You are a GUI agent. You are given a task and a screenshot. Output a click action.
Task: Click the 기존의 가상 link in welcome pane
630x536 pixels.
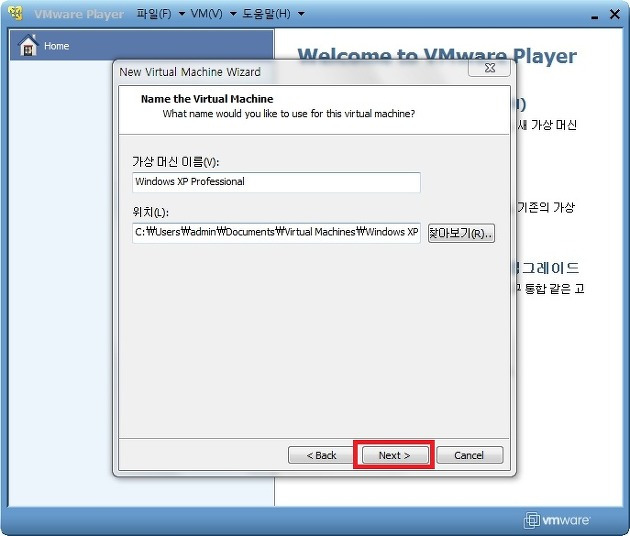[546, 207]
